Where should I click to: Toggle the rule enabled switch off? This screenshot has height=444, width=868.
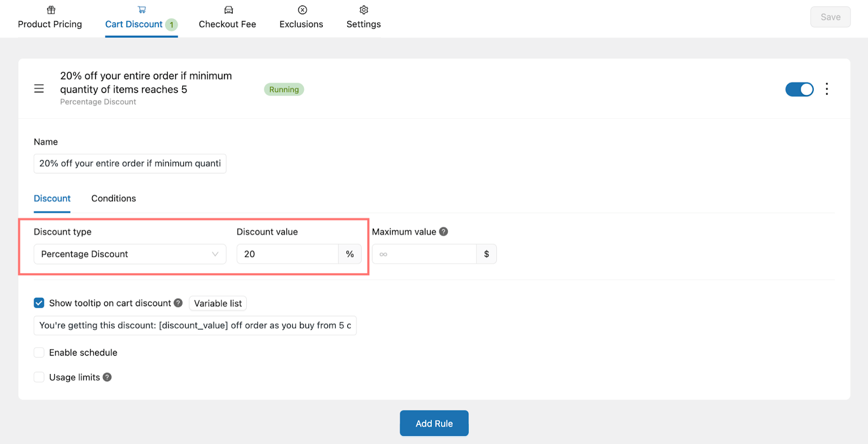click(x=799, y=90)
